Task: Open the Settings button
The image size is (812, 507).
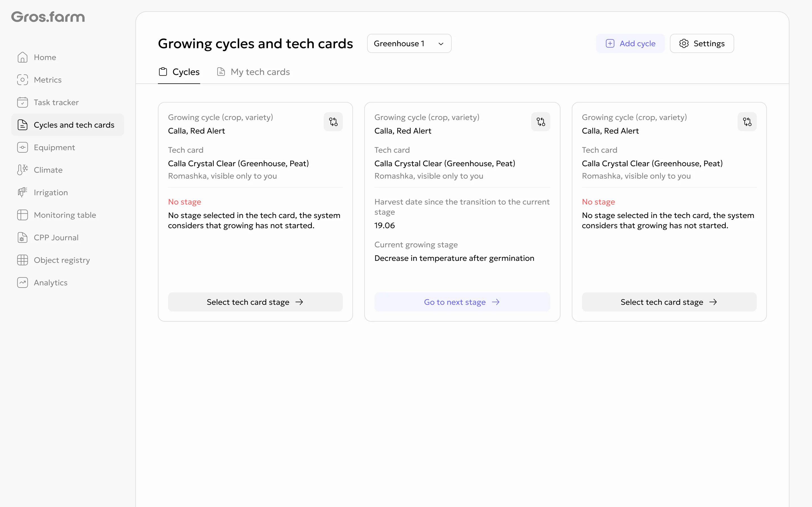Action: click(x=701, y=44)
